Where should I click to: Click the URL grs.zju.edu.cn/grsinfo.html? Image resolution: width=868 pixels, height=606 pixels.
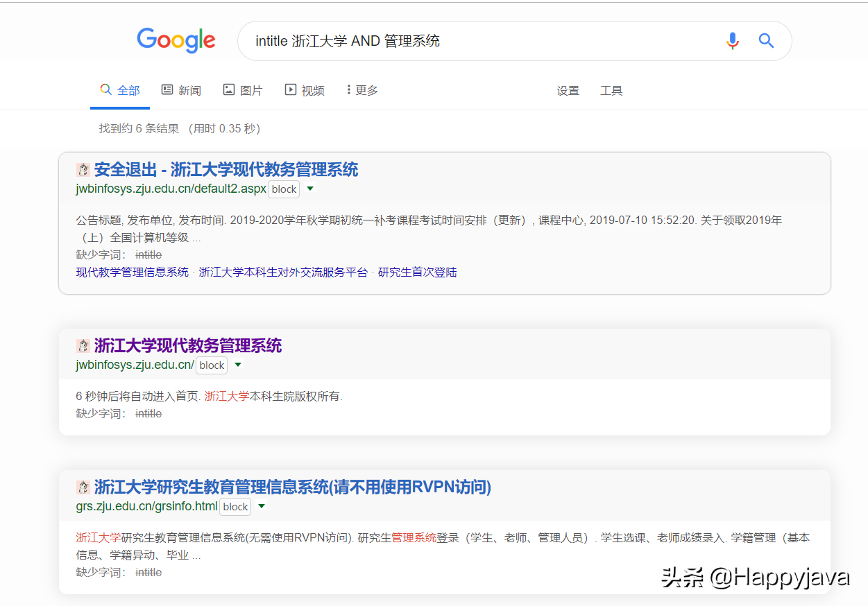point(147,507)
